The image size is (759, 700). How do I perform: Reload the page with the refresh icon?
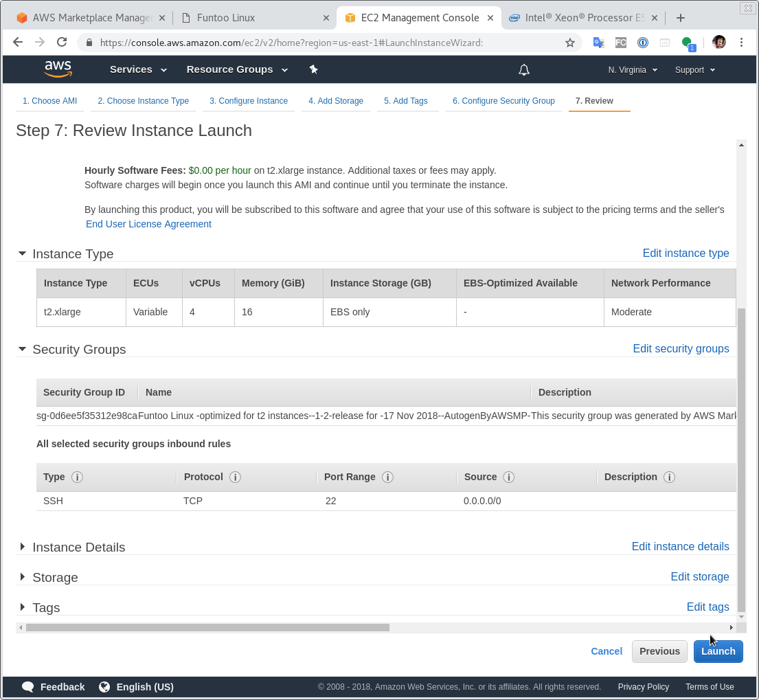62,42
